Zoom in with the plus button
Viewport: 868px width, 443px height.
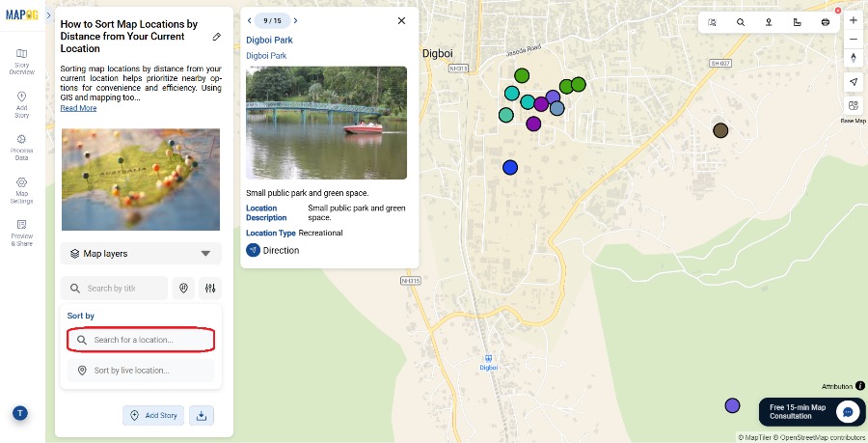point(854,20)
